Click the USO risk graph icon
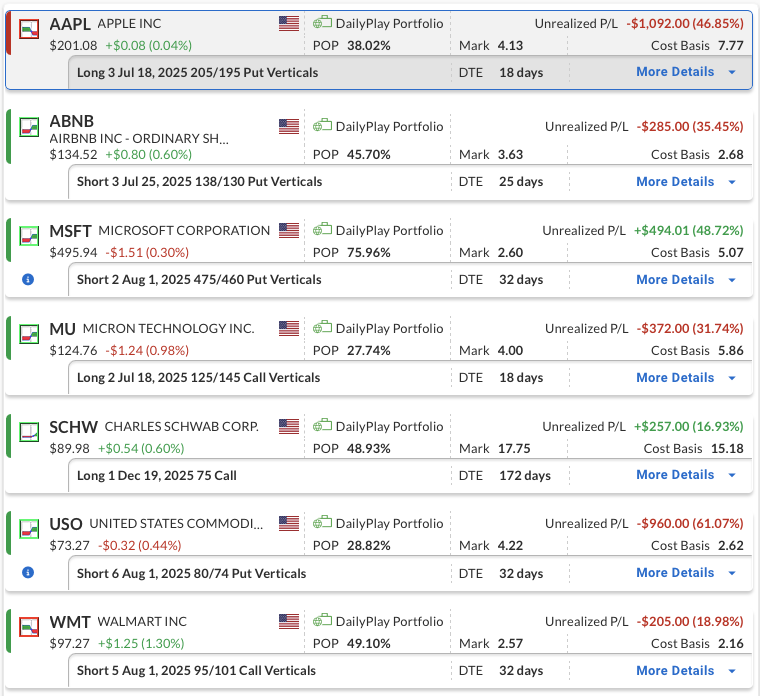This screenshot has height=696, width=760. 29,529
